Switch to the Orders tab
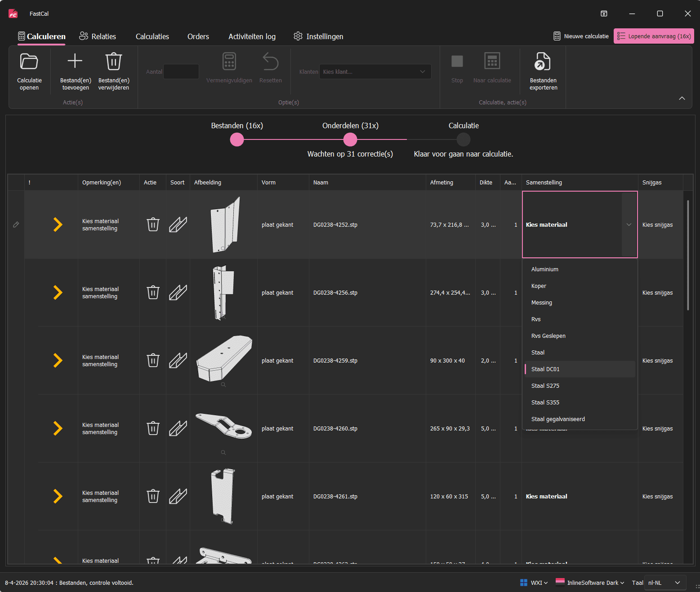700x592 pixels. (x=198, y=36)
